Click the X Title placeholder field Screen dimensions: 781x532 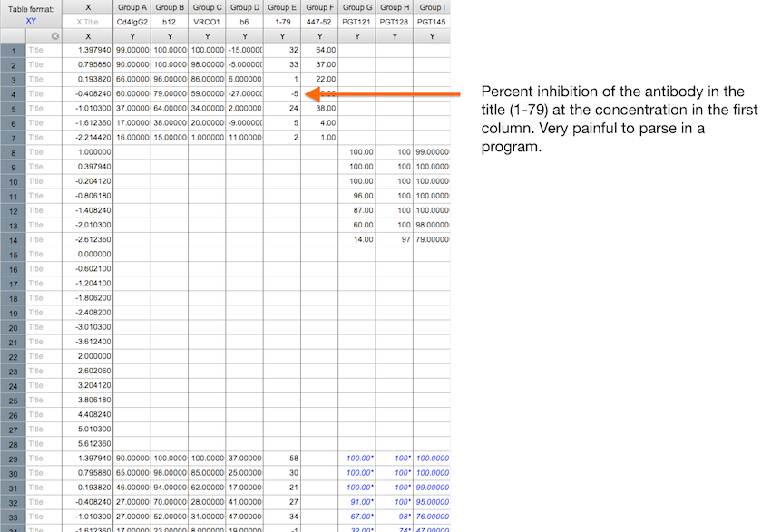coord(88,22)
